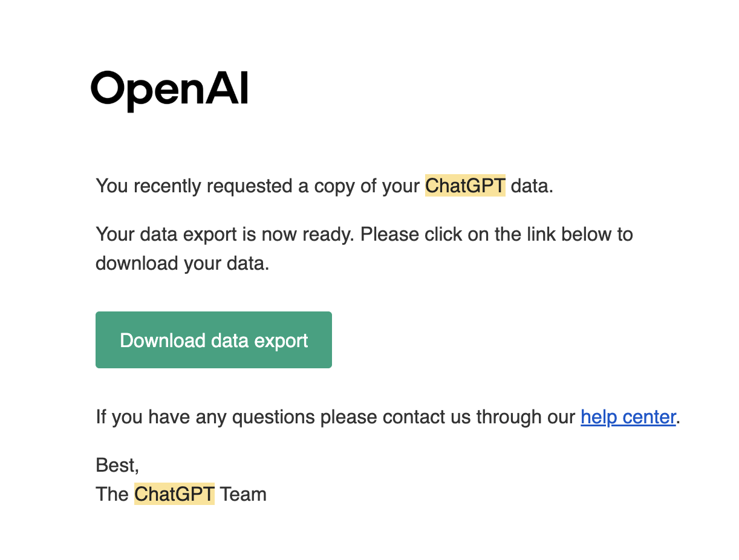Select the highlighted ChatGPT in the signature
739x560 pixels.
point(174,493)
